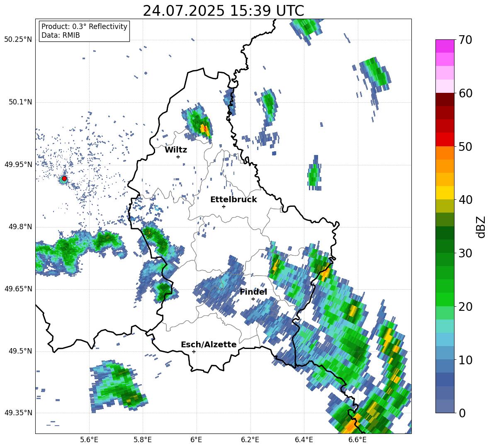The height and width of the screenshot is (448, 491).
Task: Click the Findel location label
Action: click(253, 292)
